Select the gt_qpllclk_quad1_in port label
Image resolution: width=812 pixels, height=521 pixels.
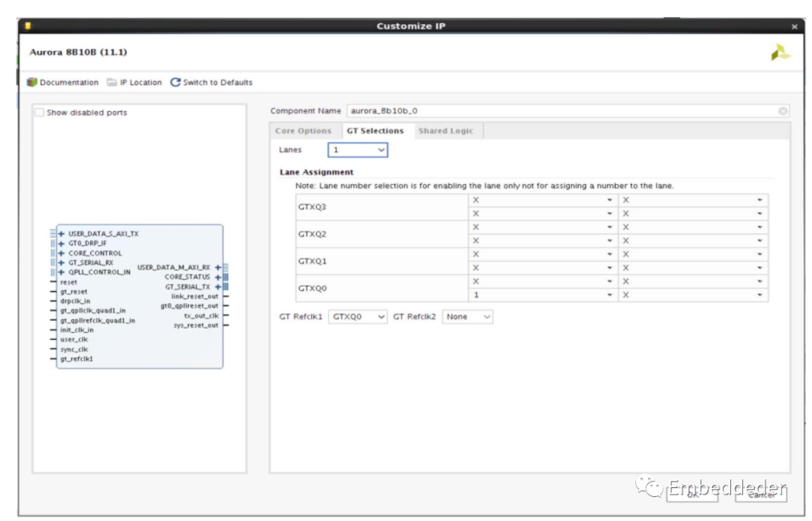92,310
